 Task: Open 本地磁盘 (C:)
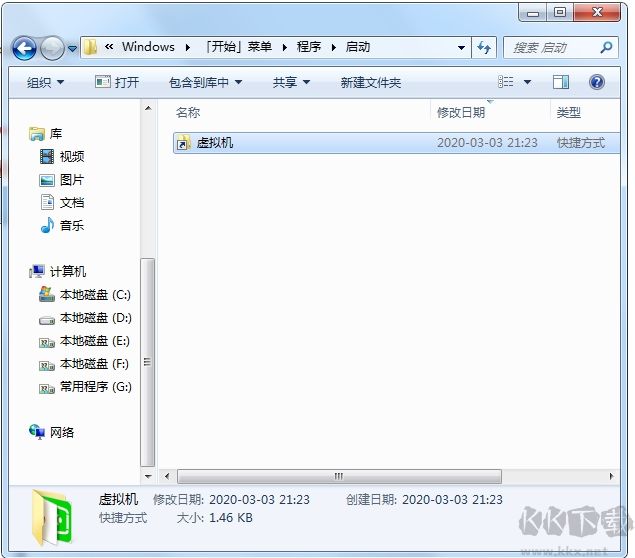click(95, 294)
